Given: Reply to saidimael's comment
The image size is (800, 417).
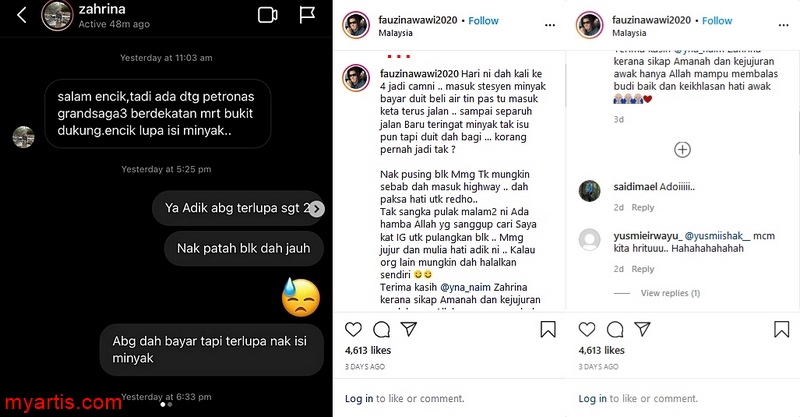Looking at the screenshot, I should point(642,208).
